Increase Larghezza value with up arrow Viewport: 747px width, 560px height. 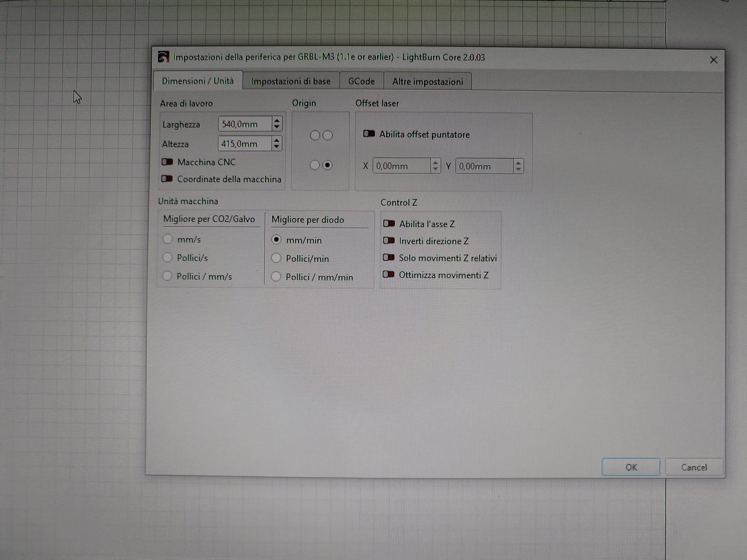pos(277,121)
